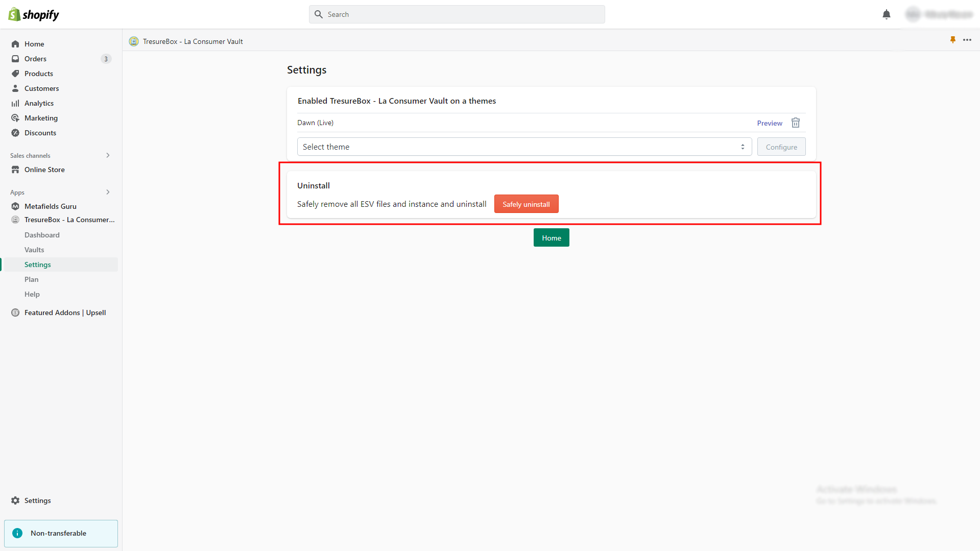Open the Plan page
Image resolution: width=980 pixels, height=551 pixels.
32,279
